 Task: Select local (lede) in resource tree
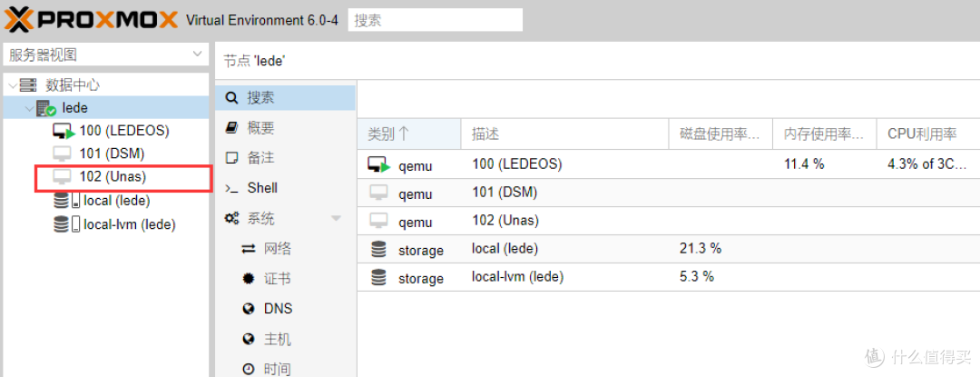point(117,201)
